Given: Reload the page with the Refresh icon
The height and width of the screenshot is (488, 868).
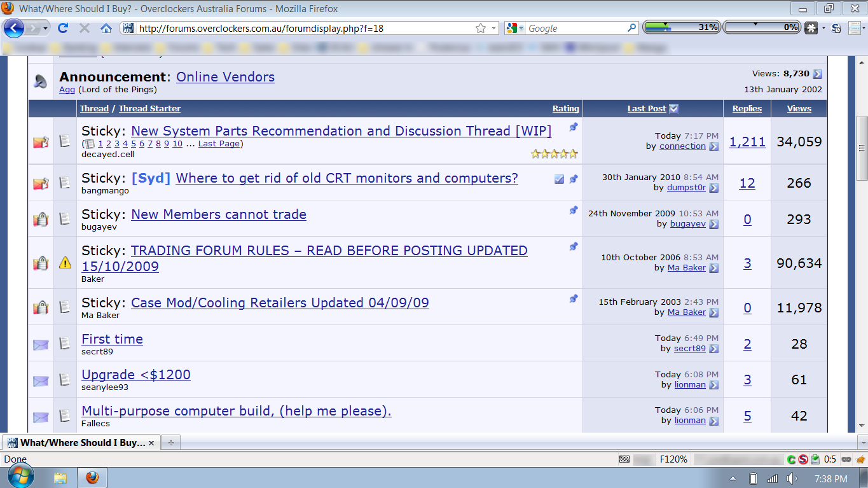Looking at the screenshot, I should pyautogui.click(x=62, y=28).
